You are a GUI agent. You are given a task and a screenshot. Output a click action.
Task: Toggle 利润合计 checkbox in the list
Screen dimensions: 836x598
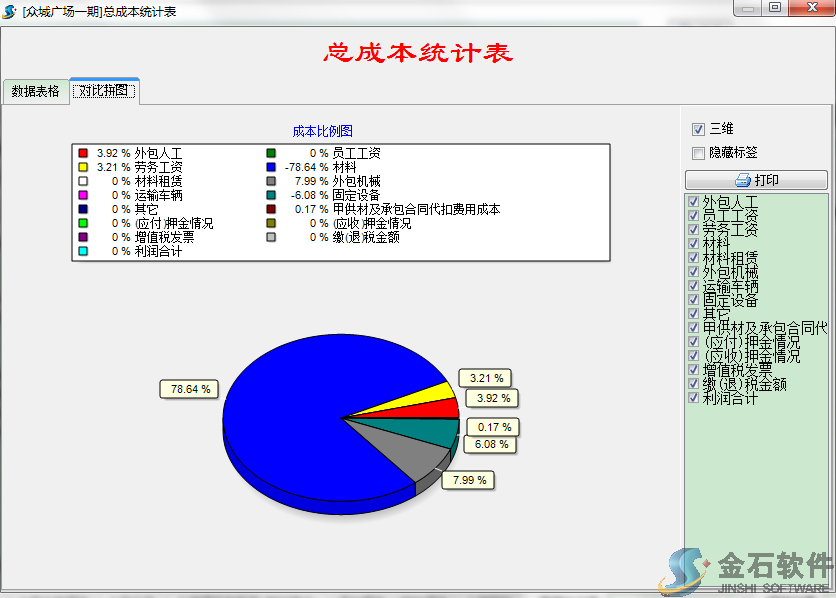tap(694, 398)
